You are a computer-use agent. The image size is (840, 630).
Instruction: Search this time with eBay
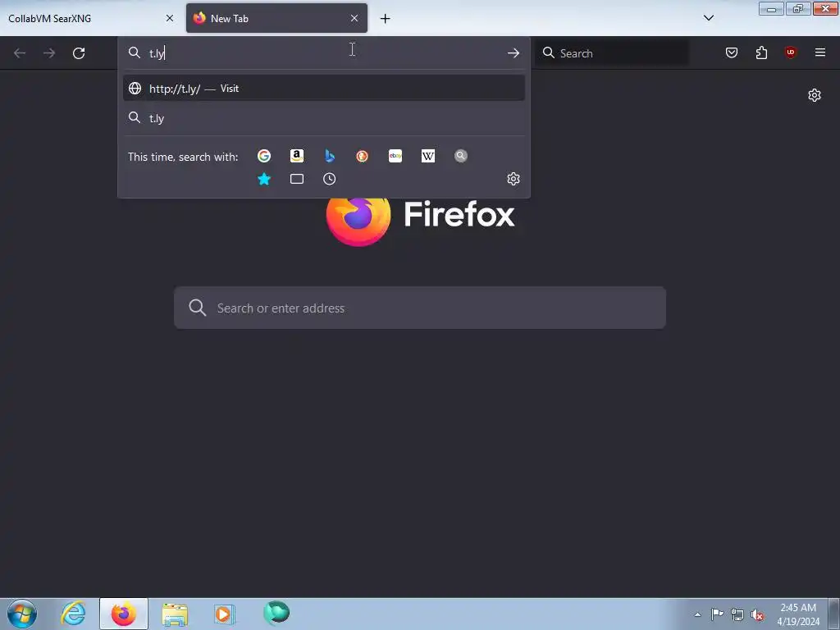point(395,156)
